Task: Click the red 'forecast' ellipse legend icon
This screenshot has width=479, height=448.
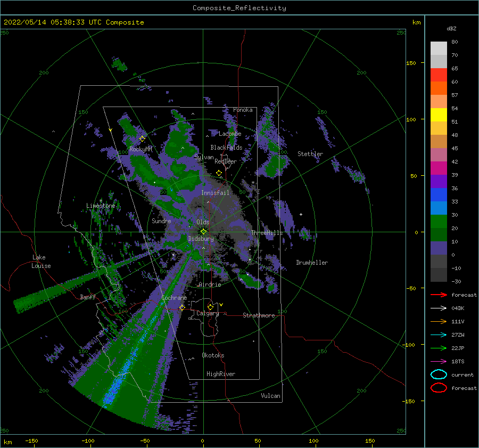Action: [x=439, y=388]
